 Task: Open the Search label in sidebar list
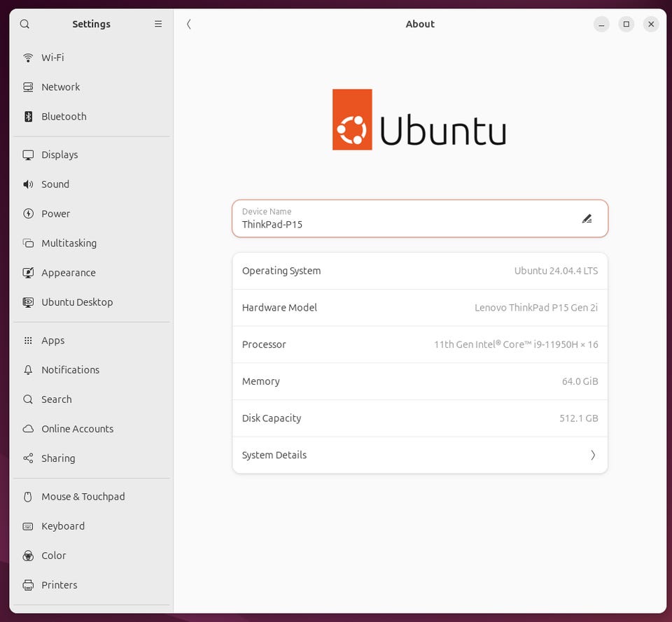pyautogui.click(x=56, y=400)
